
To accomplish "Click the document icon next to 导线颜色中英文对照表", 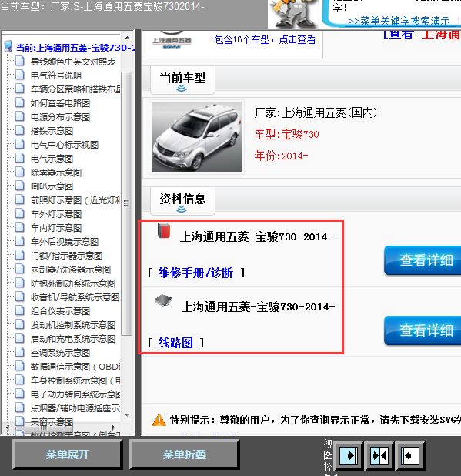I will (x=20, y=62).
